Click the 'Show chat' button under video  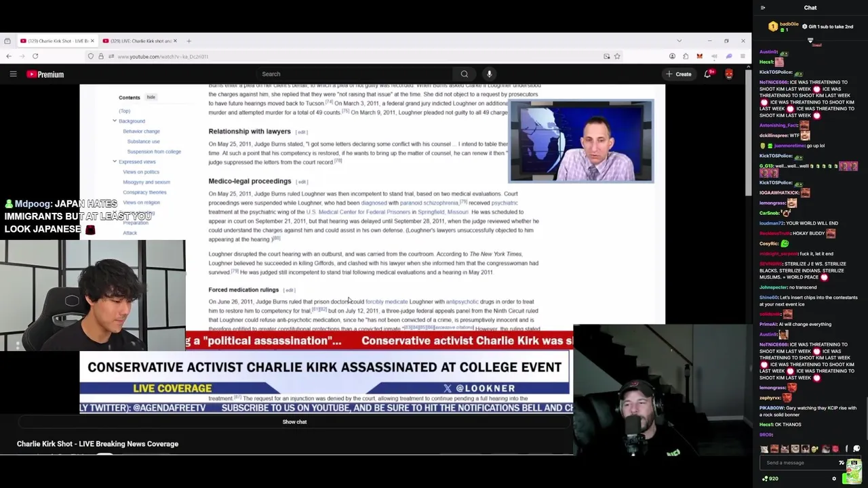click(x=294, y=422)
